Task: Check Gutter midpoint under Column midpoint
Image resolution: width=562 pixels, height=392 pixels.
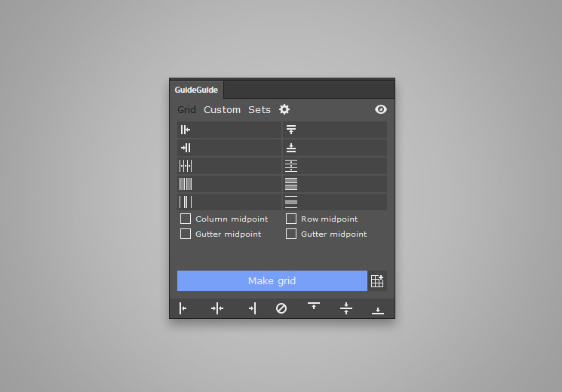Action: 186,234
